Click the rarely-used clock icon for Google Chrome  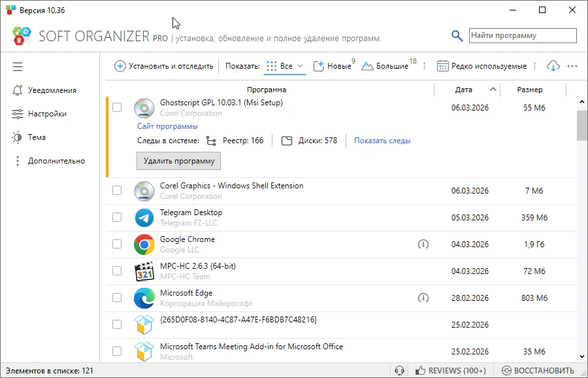coord(423,245)
